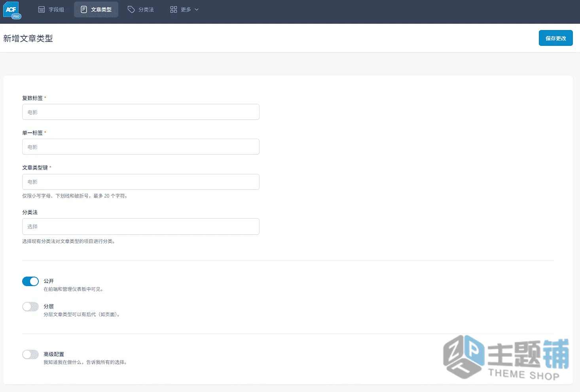This screenshot has height=392, width=580.
Task: Click the ACF PRO logo
Action: (x=12, y=10)
